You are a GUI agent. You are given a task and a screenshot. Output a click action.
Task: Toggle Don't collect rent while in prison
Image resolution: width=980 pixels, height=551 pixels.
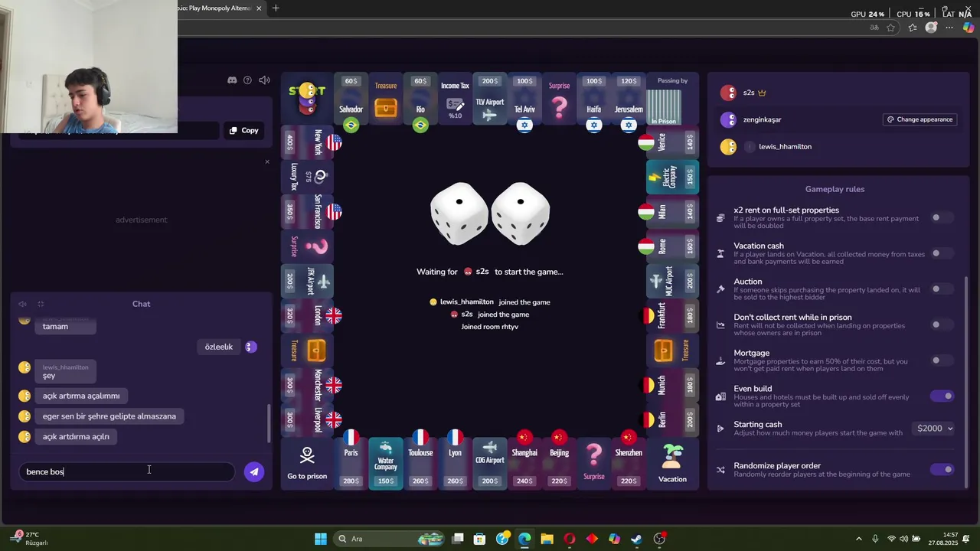[x=942, y=324]
